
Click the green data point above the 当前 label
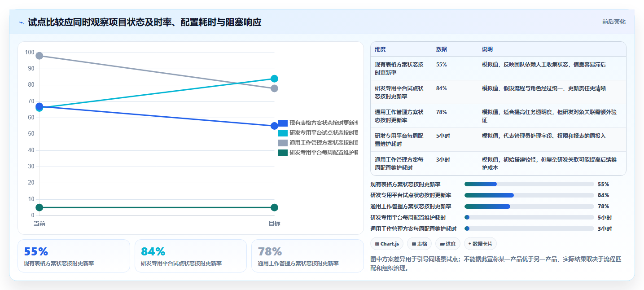tap(39, 207)
